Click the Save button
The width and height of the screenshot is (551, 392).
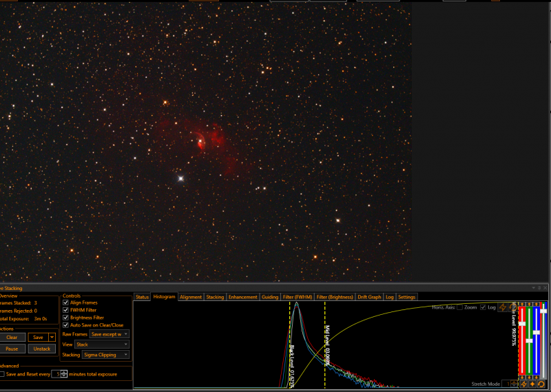coord(38,337)
